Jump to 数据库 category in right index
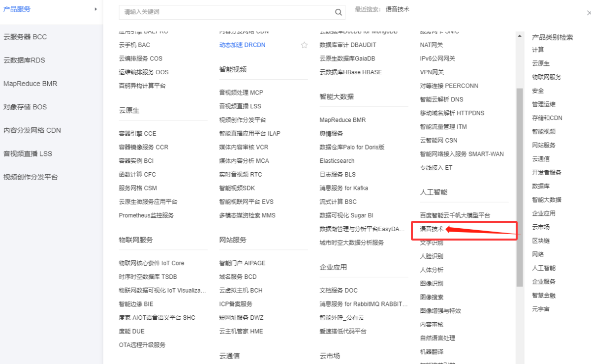Screen dimensions: 591x364 [x=541, y=186]
